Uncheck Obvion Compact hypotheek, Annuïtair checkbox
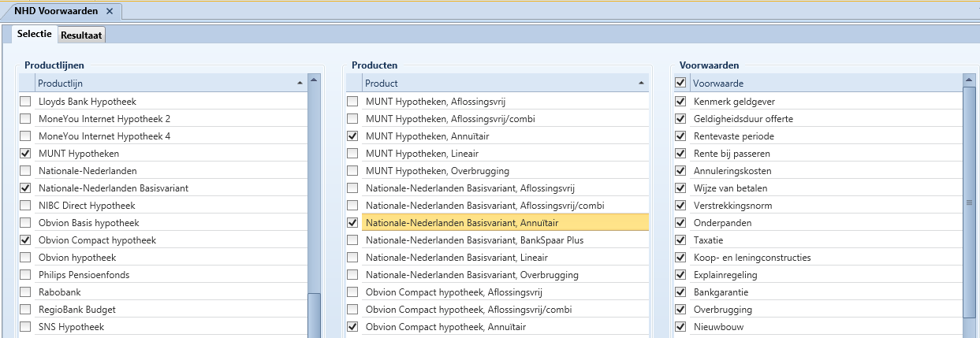Image resolution: width=980 pixels, height=338 pixels. (352, 327)
